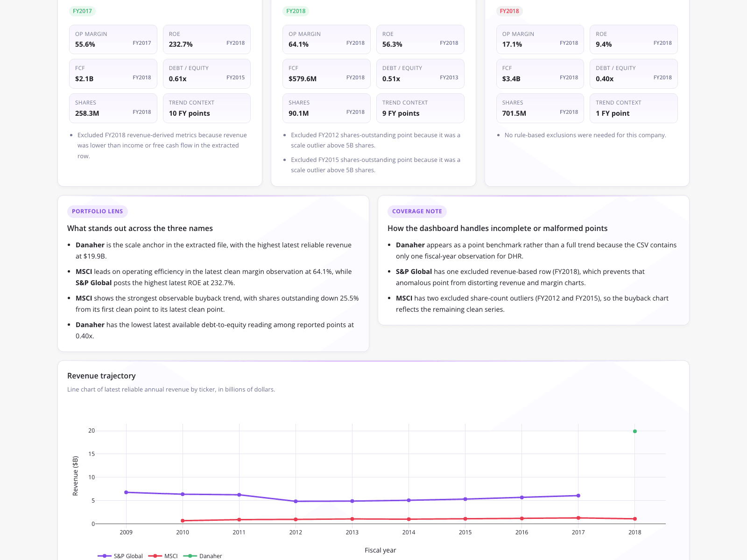Select the ROE card showing 56.3%

pyautogui.click(x=420, y=39)
